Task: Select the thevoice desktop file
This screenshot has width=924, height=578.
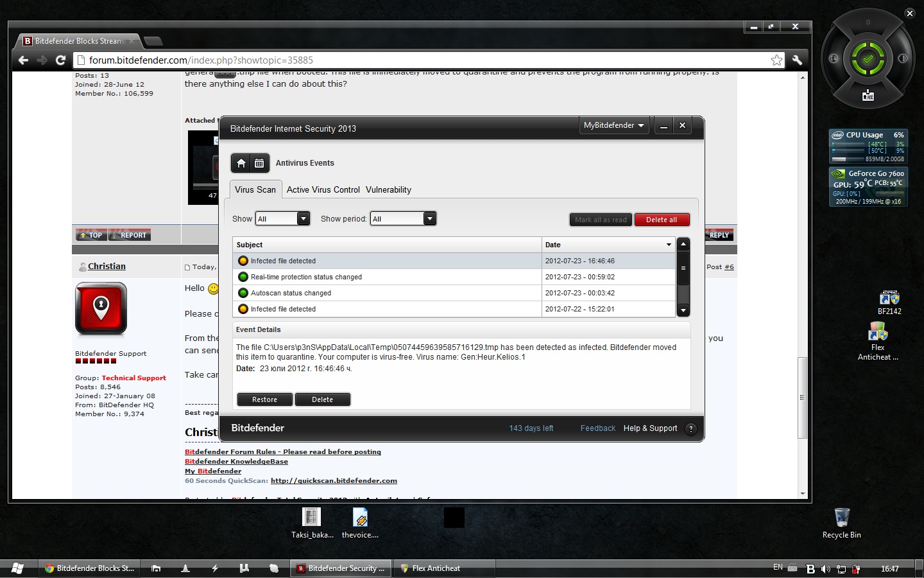Action: point(360,523)
